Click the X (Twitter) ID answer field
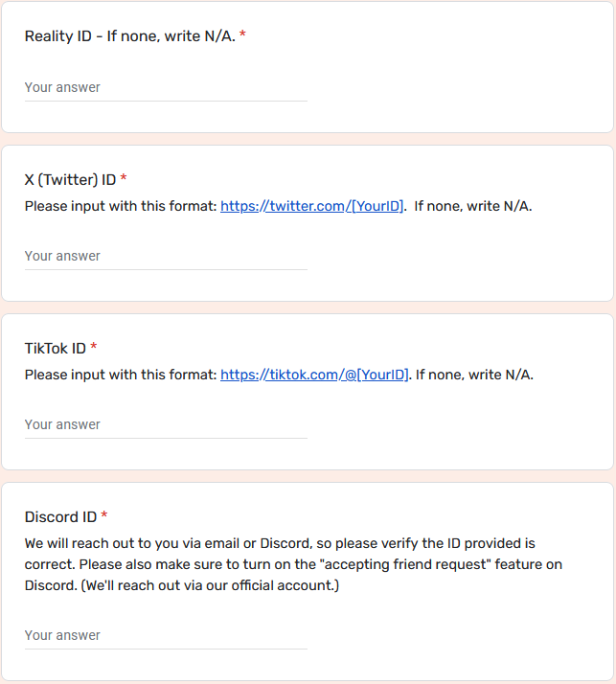Viewport: 616px width, 684px height. [166, 256]
